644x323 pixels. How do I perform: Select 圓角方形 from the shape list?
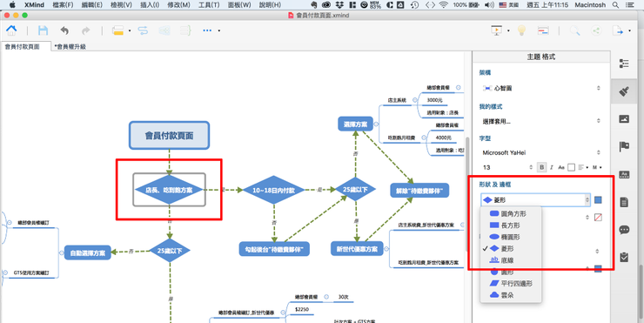click(x=508, y=213)
